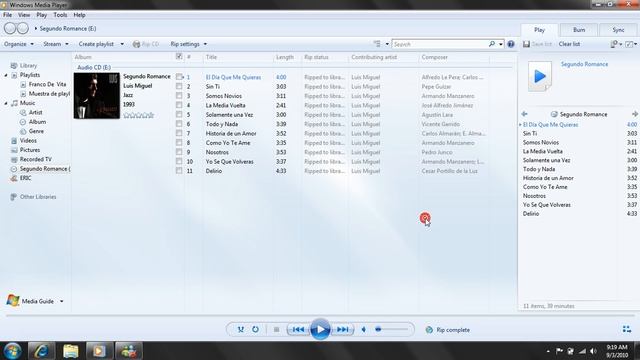Screen dimensions: 640x360
Task: Go to next list with right arrow
Action: tap(635, 114)
